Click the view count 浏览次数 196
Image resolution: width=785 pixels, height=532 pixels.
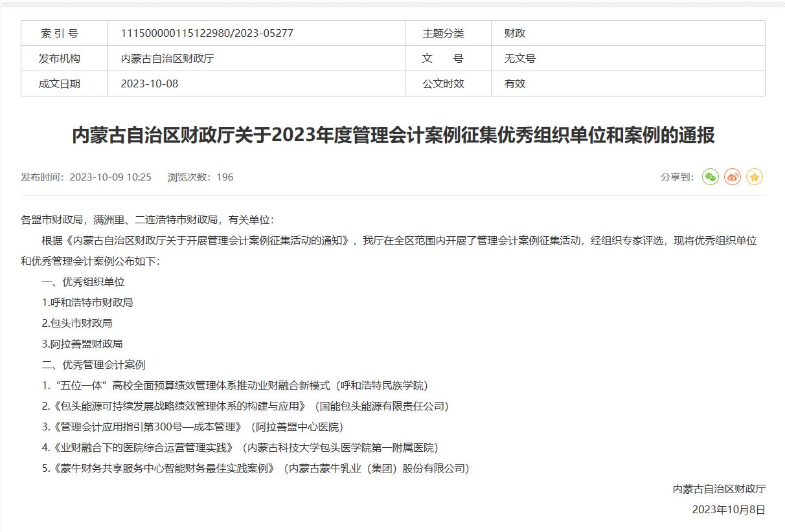(x=200, y=177)
